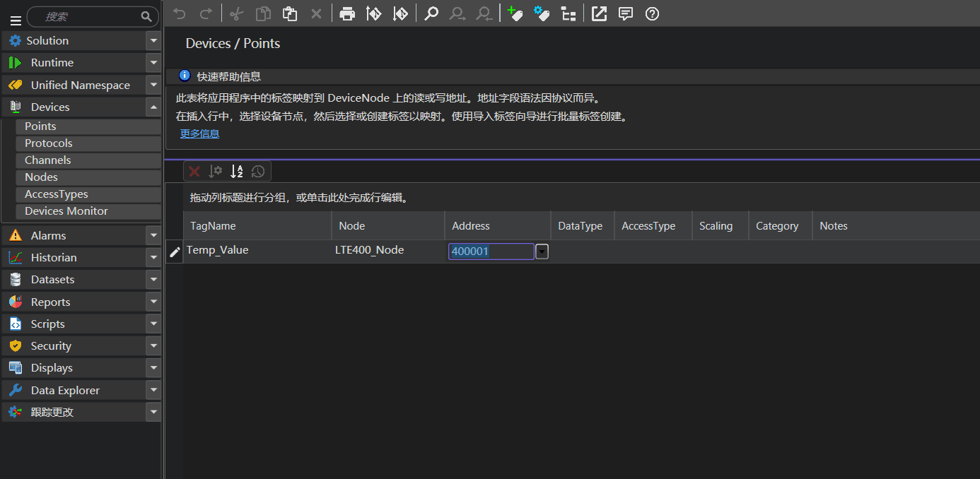Click the Help question mark icon
This screenshot has width=980, height=479.
653,13
